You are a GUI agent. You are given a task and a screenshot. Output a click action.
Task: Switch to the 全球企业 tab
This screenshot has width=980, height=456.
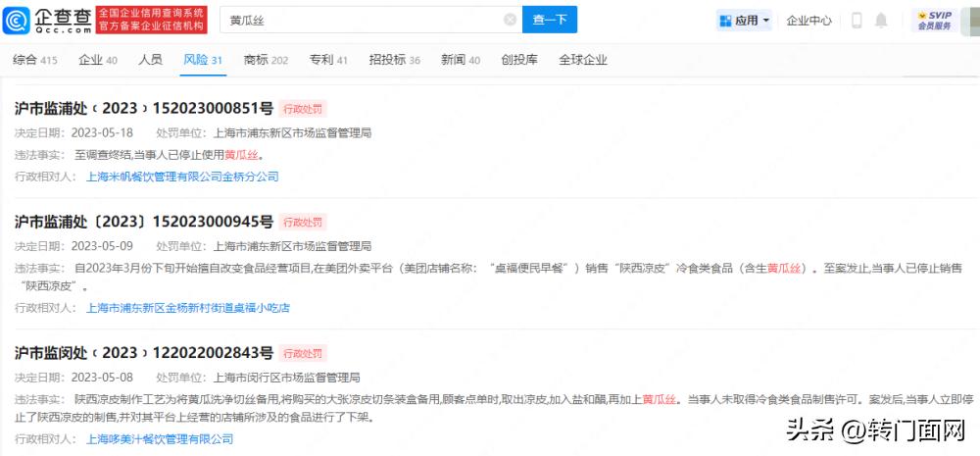click(x=583, y=60)
